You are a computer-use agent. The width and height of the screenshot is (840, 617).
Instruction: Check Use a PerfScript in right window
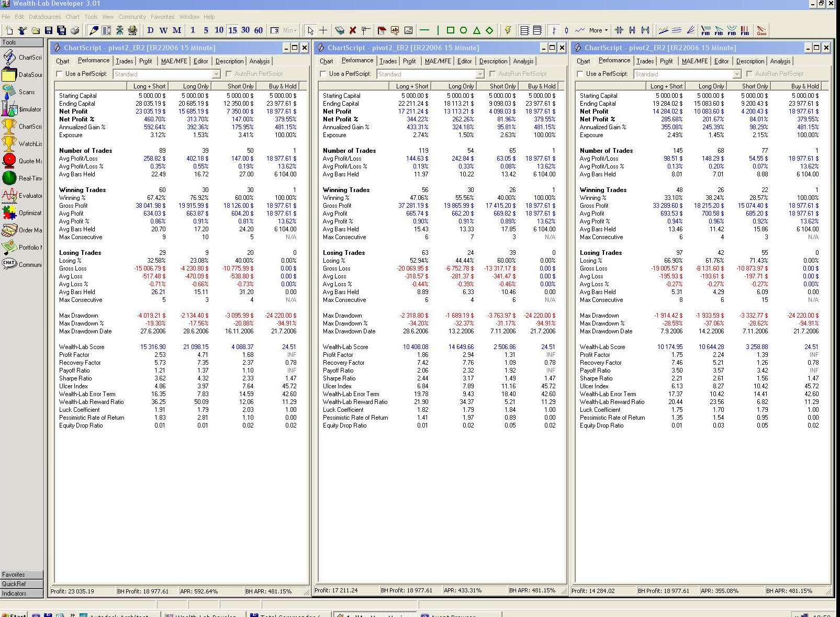[x=580, y=74]
